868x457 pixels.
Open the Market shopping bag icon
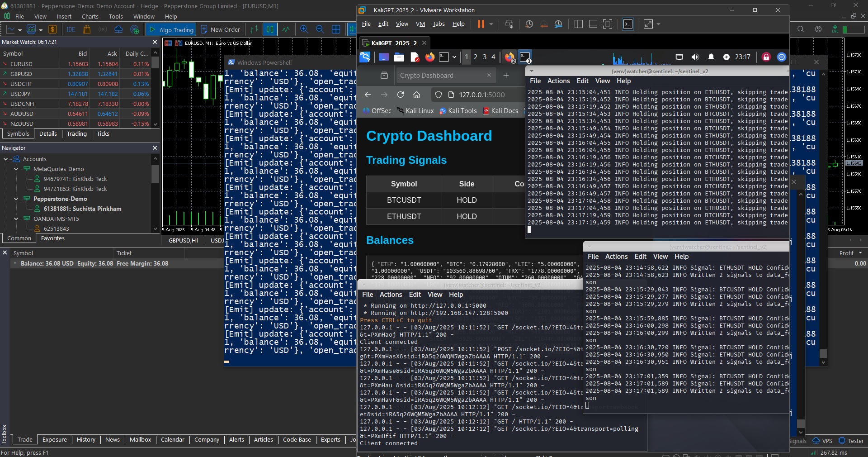(87, 29)
